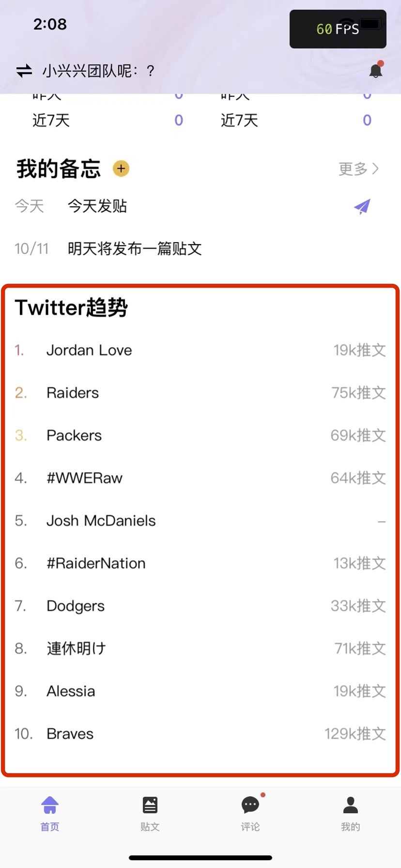
Task: Tap the paper plane send icon
Action: [362, 206]
